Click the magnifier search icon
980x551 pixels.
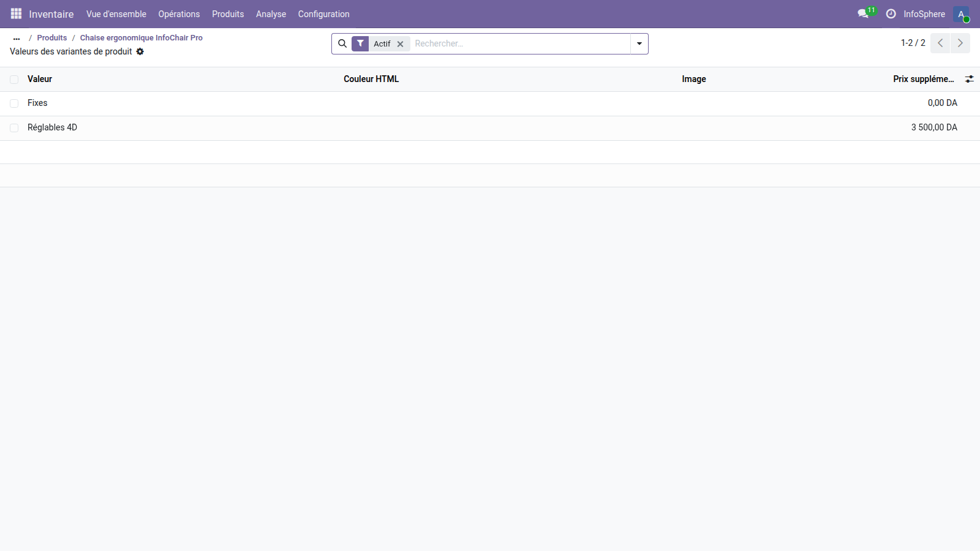coord(342,43)
